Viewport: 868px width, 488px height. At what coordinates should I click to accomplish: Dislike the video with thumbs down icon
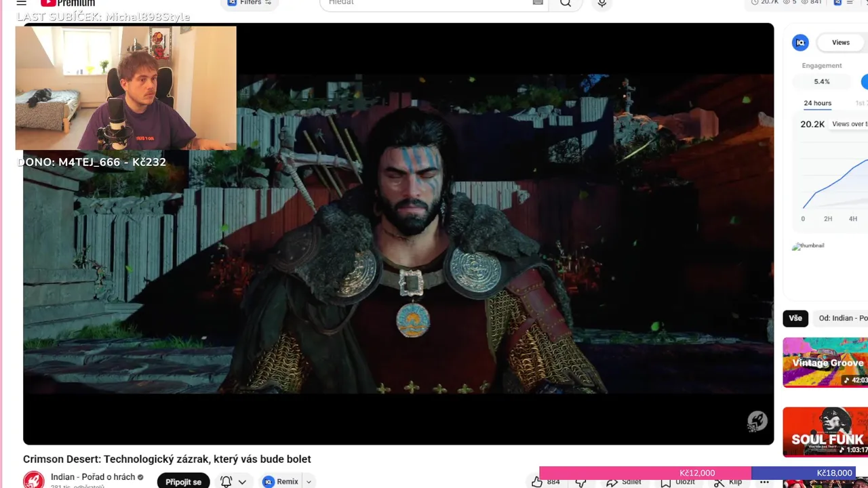point(581,482)
